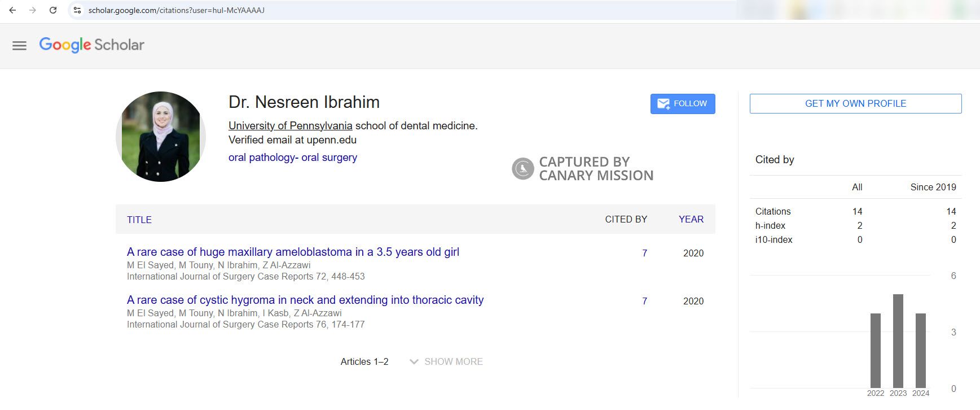The height and width of the screenshot is (410, 980).
Task: Open the University of Pennsylvania link
Action: tap(290, 125)
